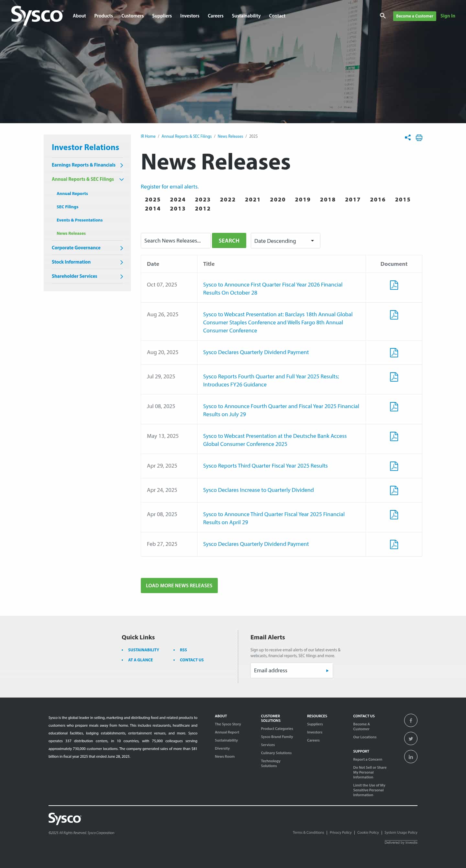This screenshot has width=466, height=868.
Task: Click the Sign In link
Action: point(448,16)
